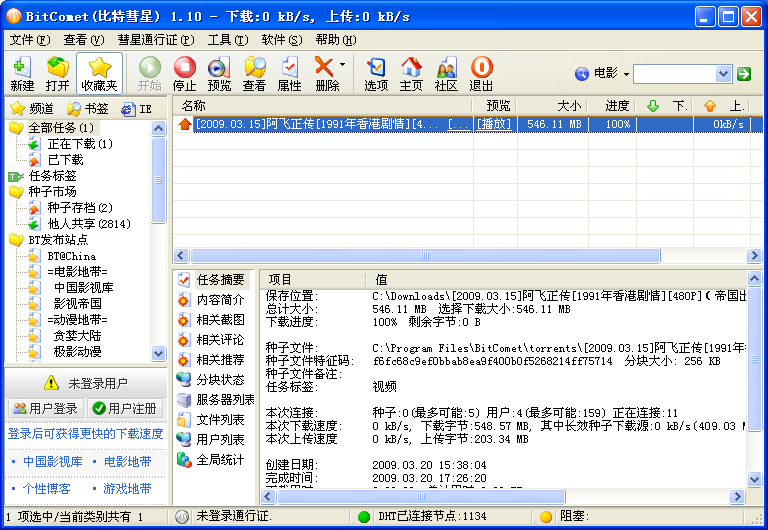Select 种子存档 (2) tree node
The height and width of the screenshot is (530, 768).
point(80,208)
